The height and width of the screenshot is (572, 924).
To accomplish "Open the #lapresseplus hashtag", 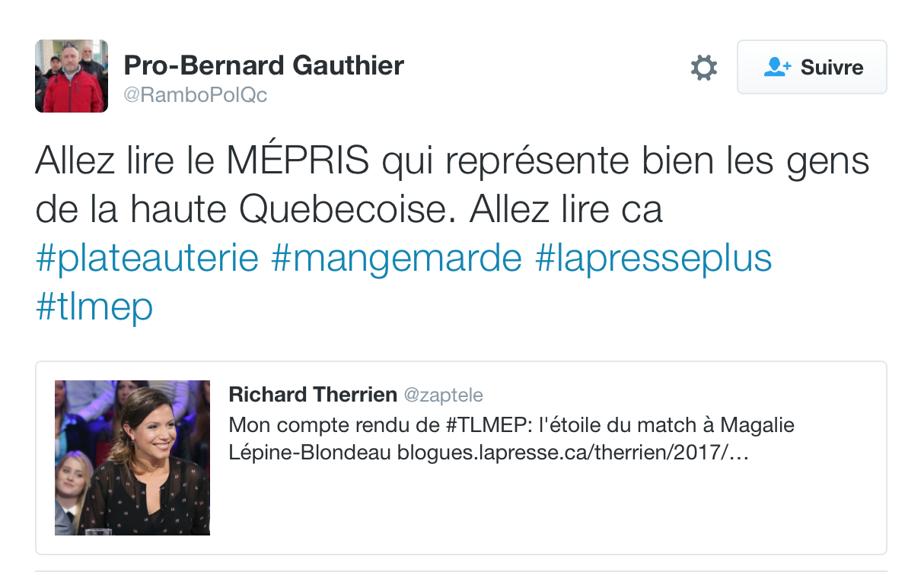I will [653, 259].
